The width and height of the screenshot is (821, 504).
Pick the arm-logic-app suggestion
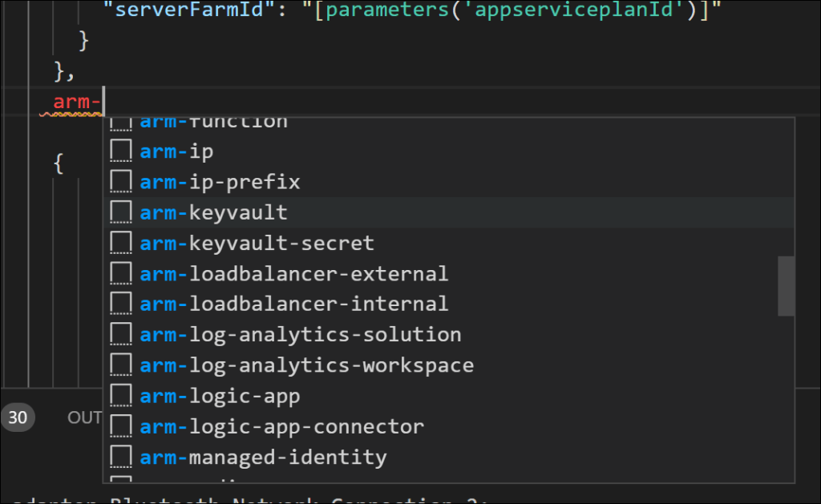(x=220, y=396)
